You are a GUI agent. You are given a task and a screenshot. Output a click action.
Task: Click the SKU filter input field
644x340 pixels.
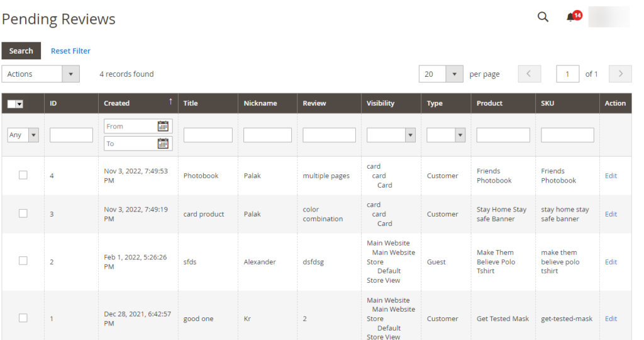click(x=567, y=135)
